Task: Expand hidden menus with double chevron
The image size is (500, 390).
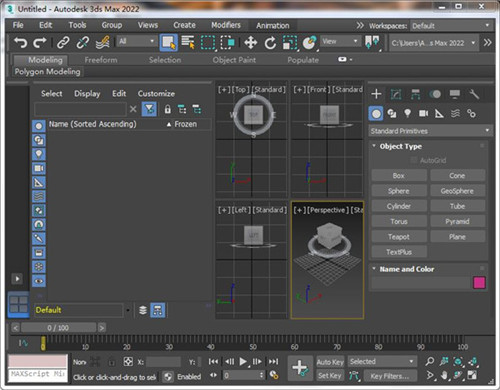Action: pyautogui.click(x=360, y=25)
